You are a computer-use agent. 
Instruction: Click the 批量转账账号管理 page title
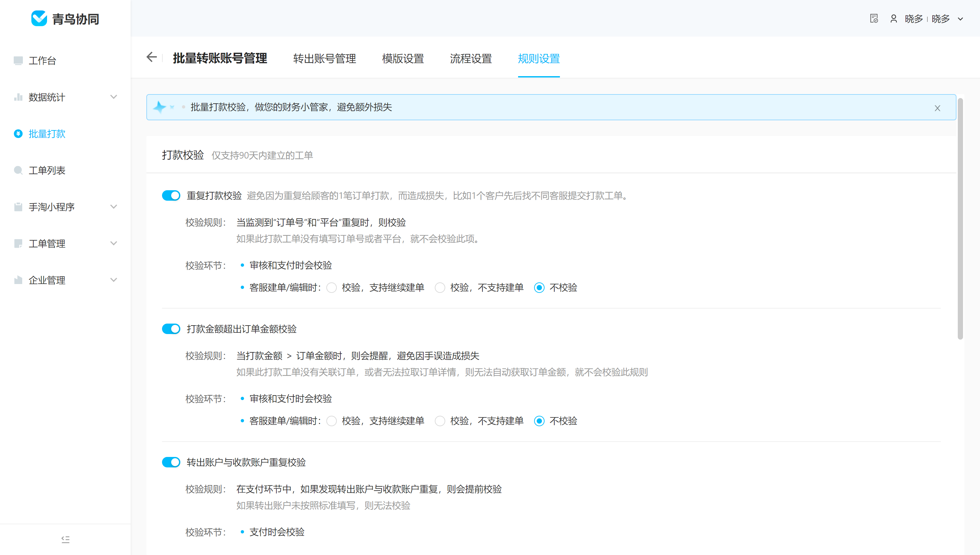pyautogui.click(x=220, y=58)
